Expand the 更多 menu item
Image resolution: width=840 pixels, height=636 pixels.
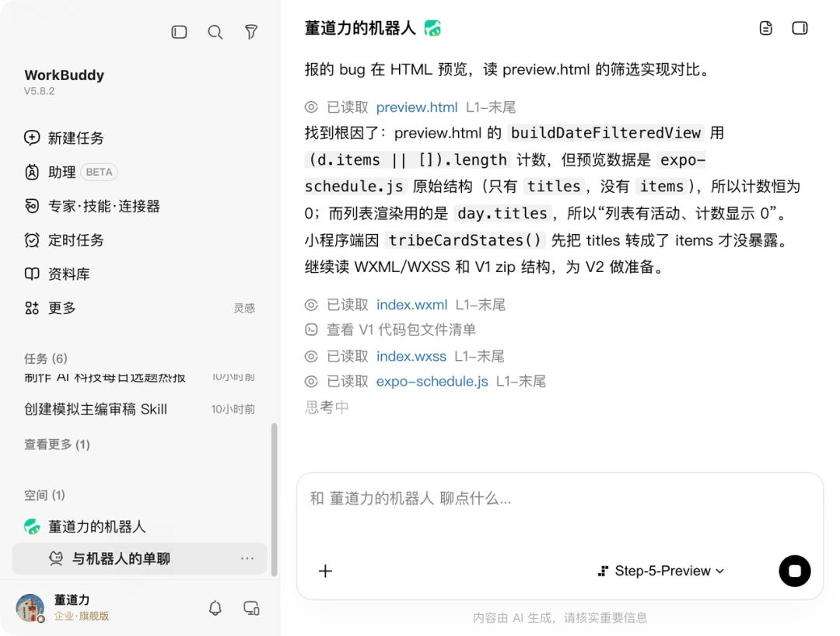[x=50, y=308]
